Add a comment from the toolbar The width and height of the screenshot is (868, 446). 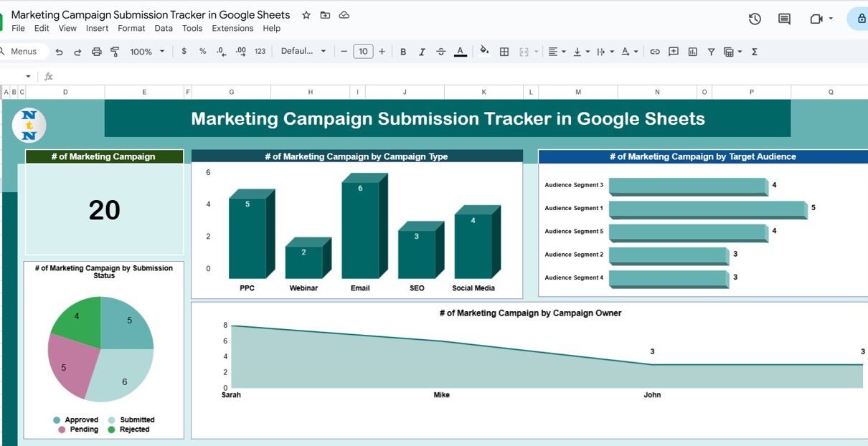[x=674, y=52]
